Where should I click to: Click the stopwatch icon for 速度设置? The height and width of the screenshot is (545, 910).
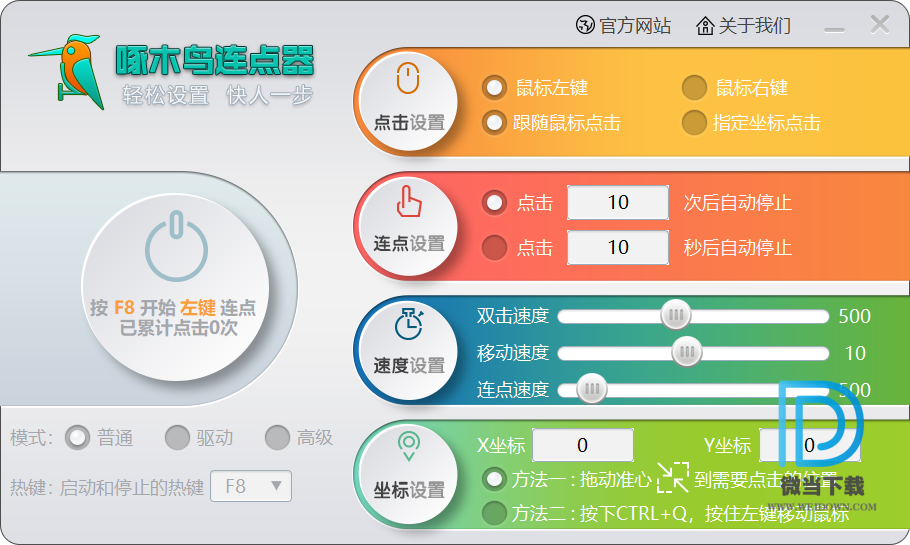[408, 323]
